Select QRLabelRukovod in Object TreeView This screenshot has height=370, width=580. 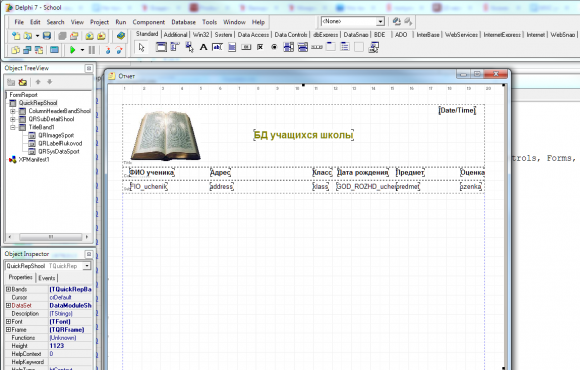pos(60,144)
